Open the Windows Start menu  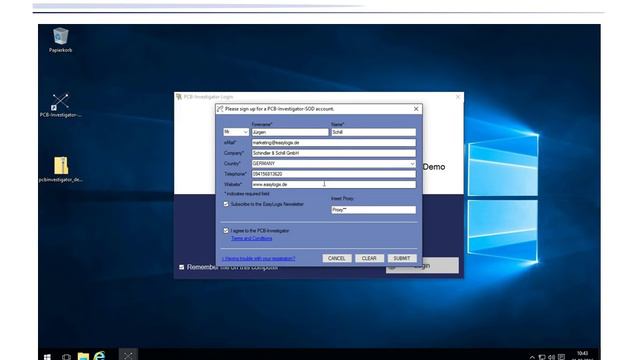pyautogui.click(x=47, y=357)
